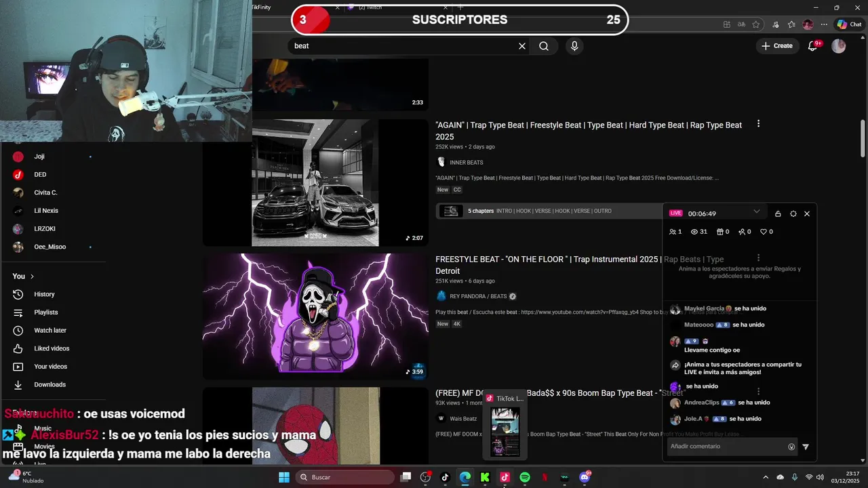Open Copilot Chat in Edge
The image size is (868, 488).
coord(849,24)
